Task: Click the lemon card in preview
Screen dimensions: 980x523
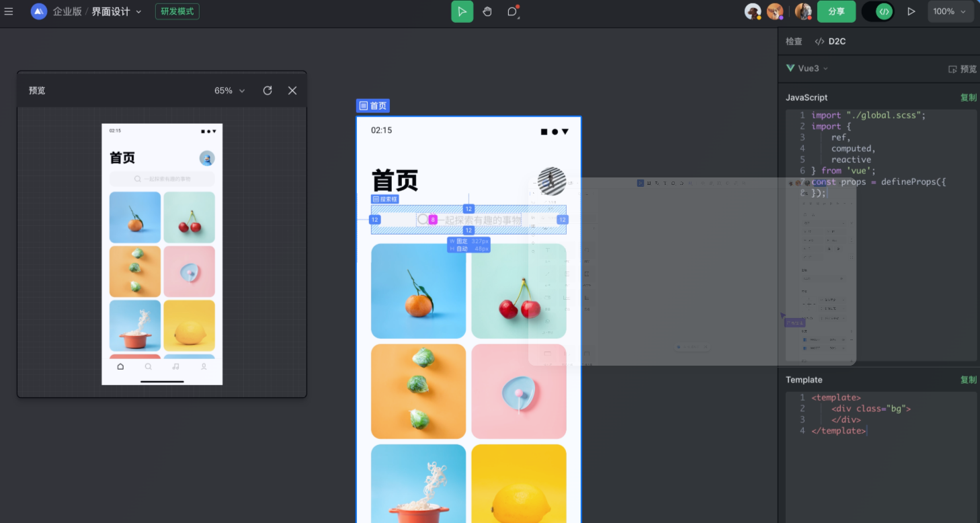Action: pyautogui.click(x=190, y=325)
